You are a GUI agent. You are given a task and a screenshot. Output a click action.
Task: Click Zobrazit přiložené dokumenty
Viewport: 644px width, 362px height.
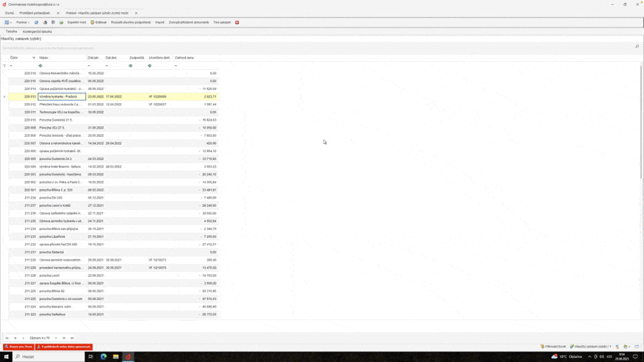pos(189,23)
